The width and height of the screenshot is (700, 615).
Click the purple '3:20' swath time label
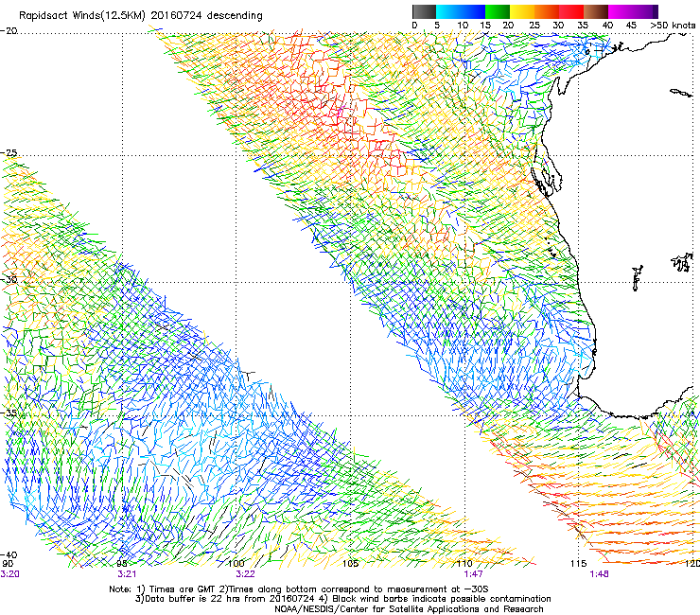(9, 574)
